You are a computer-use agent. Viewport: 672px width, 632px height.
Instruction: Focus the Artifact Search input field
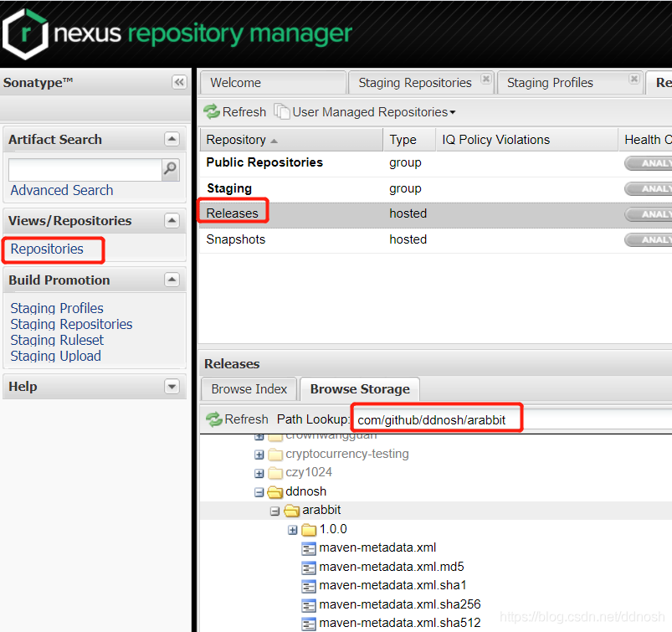coord(85,170)
